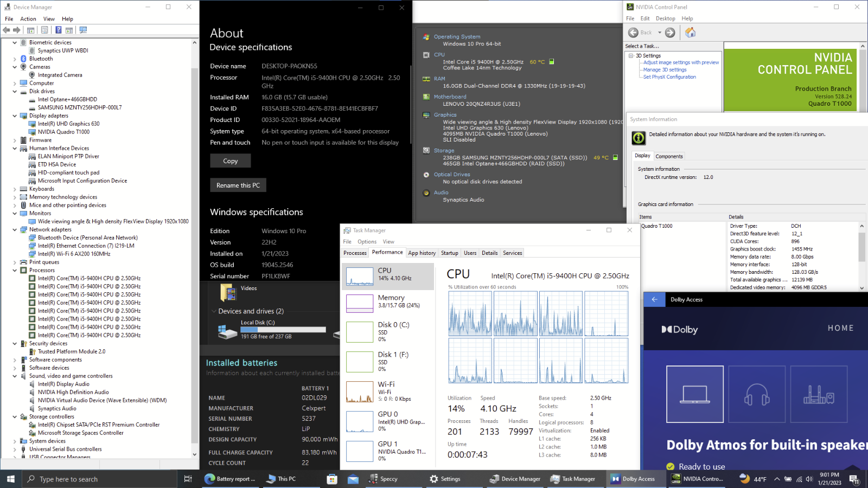This screenshot has height=488, width=868.
Task: Select laptop speakers tile in Dolby Access
Action: click(x=695, y=394)
